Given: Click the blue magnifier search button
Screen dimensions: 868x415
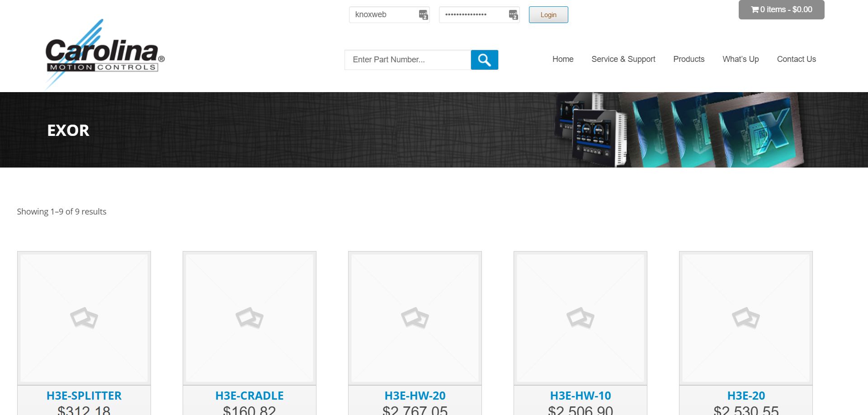Looking at the screenshot, I should (x=484, y=60).
